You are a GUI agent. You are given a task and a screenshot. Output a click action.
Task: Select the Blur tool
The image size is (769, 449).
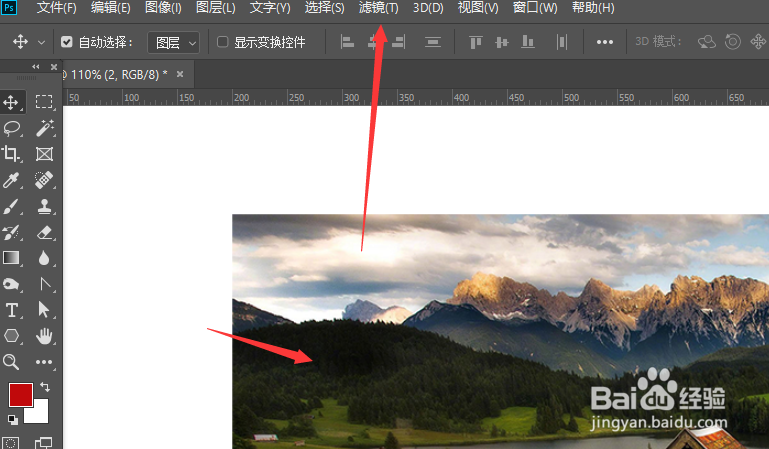(44, 258)
